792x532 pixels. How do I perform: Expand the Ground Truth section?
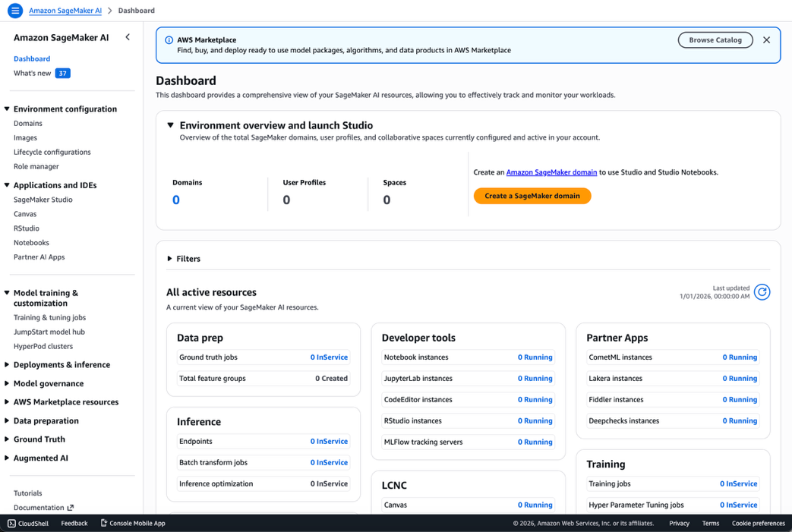coord(7,439)
